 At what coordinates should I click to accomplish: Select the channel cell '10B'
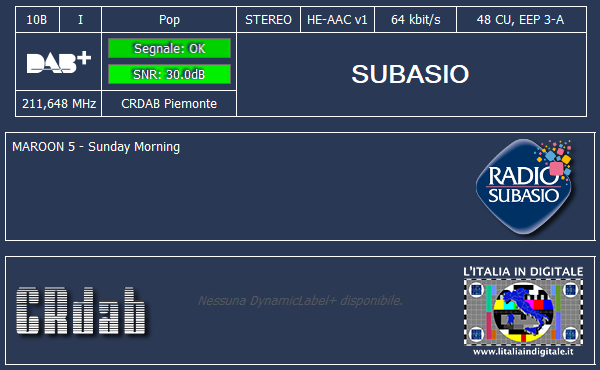tap(37, 20)
